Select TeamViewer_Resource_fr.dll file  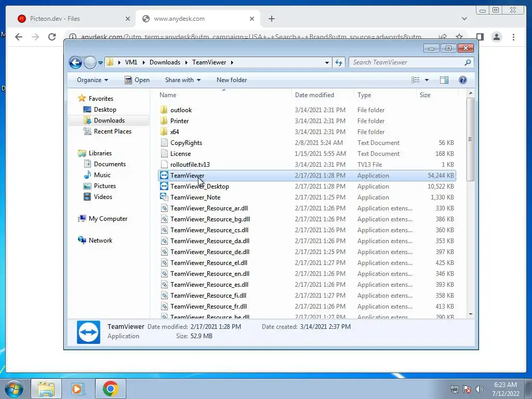pyautogui.click(x=208, y=307)
